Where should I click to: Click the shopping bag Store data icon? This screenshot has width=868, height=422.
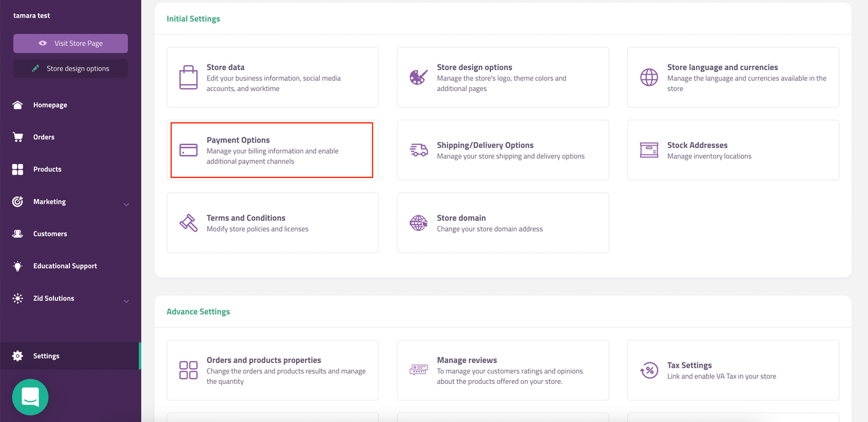[x=188, y=77]
